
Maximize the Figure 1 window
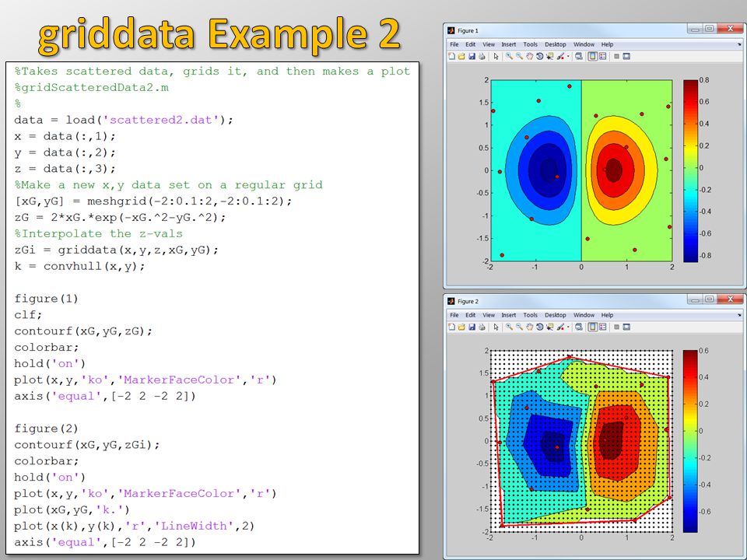point(710,28)
